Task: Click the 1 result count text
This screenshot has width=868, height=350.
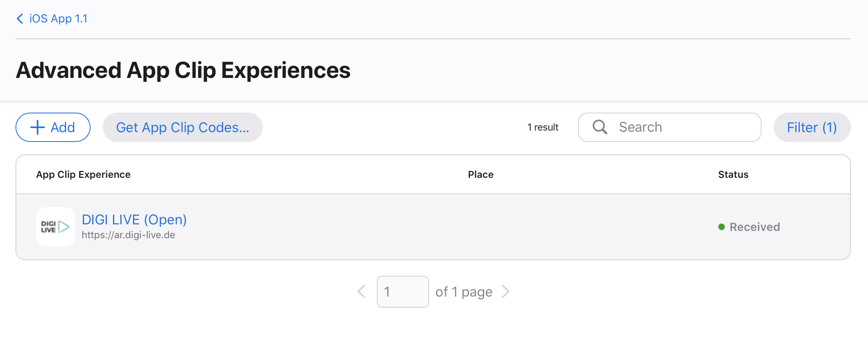Action: (542, 128)
